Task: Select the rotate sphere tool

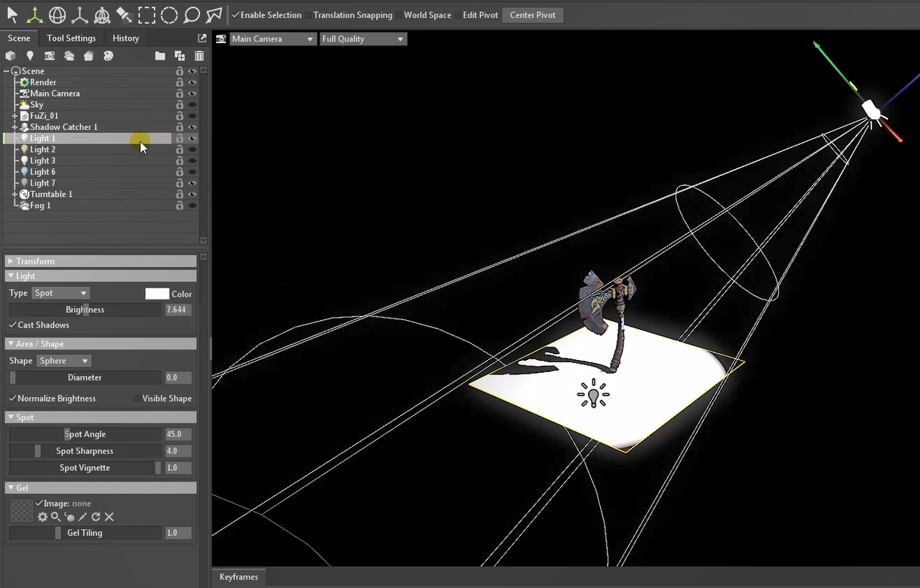Action: (57, 14)
